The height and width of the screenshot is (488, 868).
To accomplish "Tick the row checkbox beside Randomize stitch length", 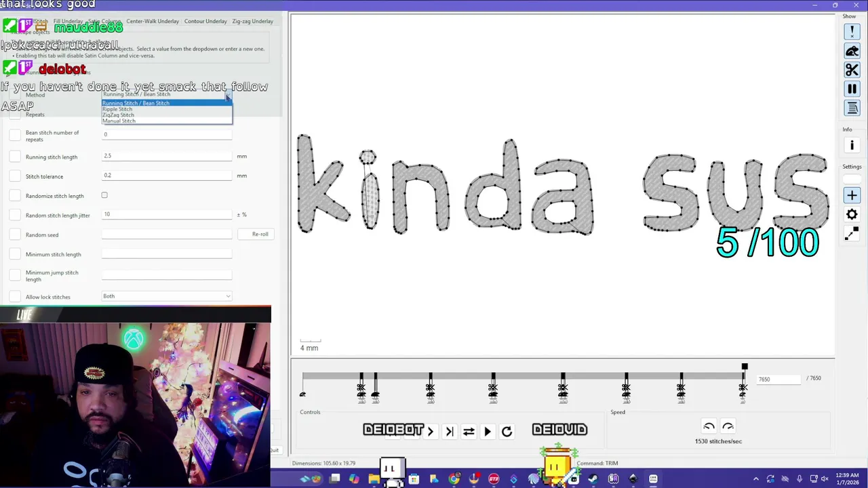I will point(15,196).
